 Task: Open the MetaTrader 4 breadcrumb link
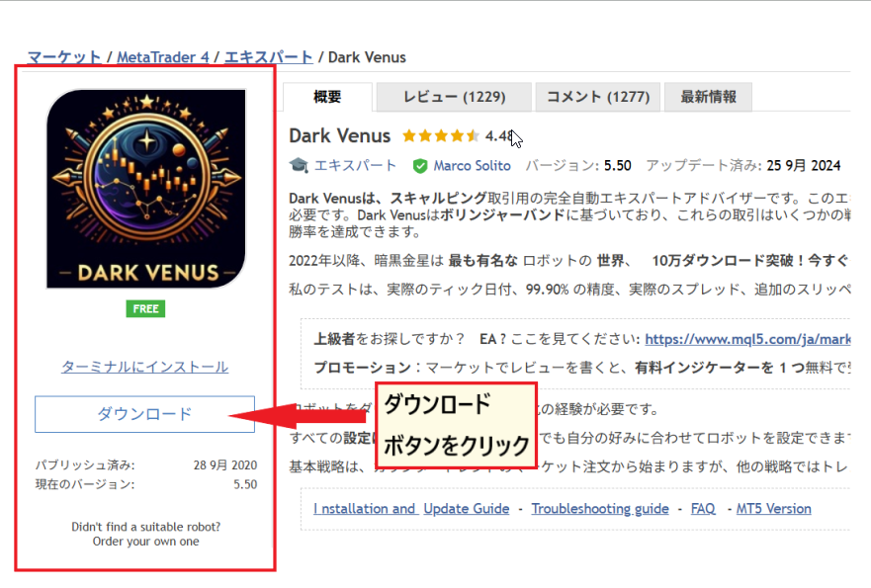163,57
